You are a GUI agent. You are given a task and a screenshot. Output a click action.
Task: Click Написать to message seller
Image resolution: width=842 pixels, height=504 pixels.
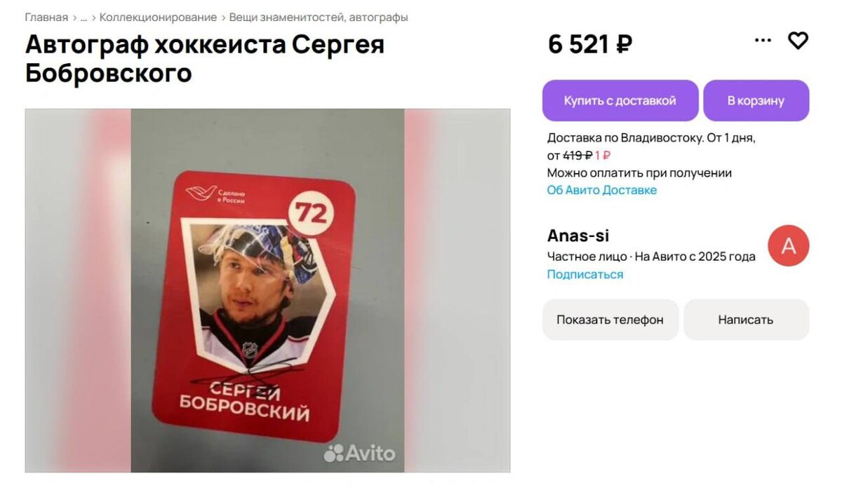coord(746,320)
